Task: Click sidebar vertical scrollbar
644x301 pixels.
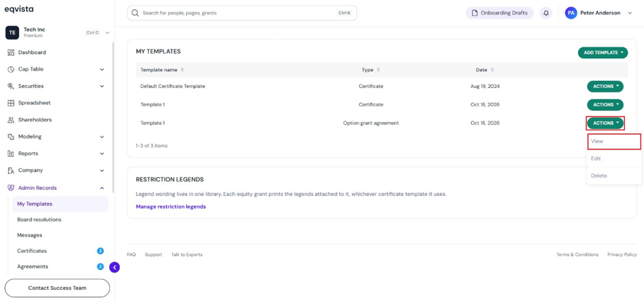Action: click(x=113, y=117)
